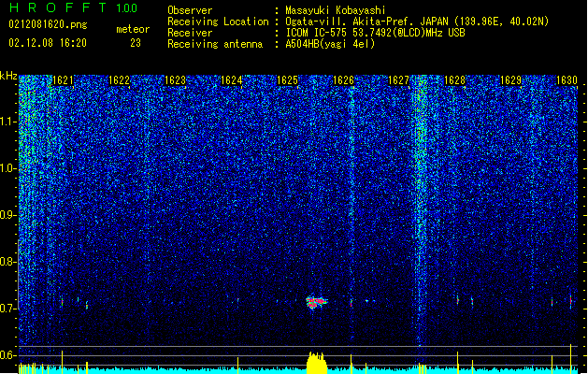Click the timestamp 02.12.08 16:20
The height and width of the screenshot is (374, 588).
tap(48, 43)
